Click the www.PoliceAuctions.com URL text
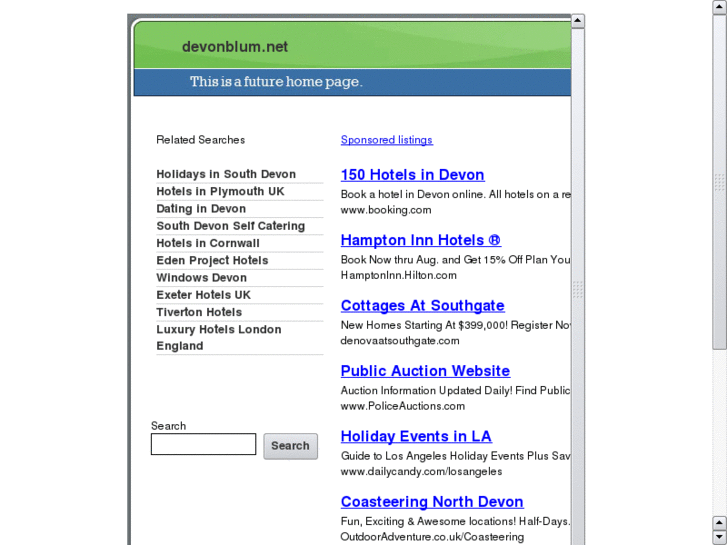Screen dimensions: 727x545 point(402,406)
